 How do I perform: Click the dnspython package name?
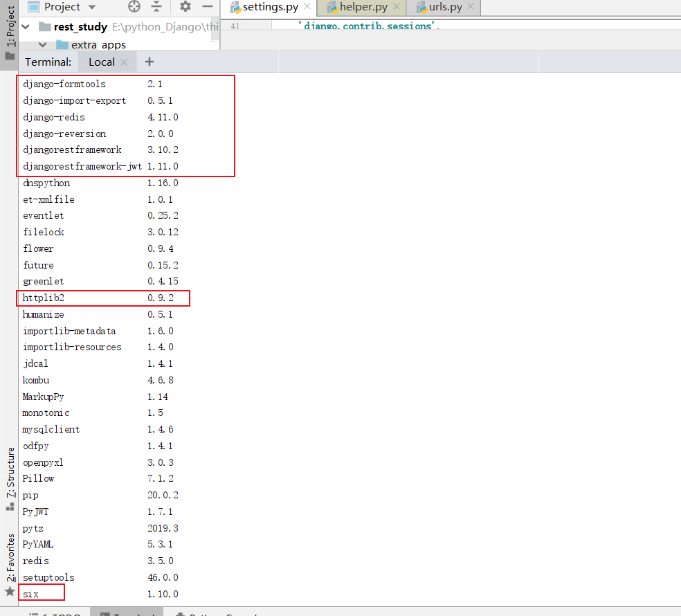[46, 183]
